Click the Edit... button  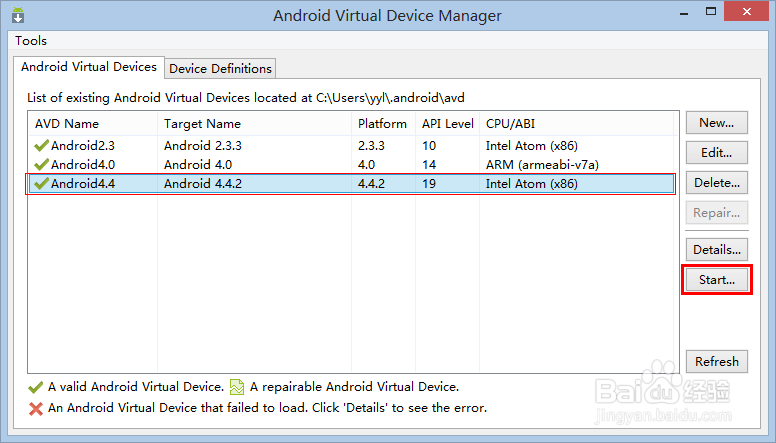point(716,153)
